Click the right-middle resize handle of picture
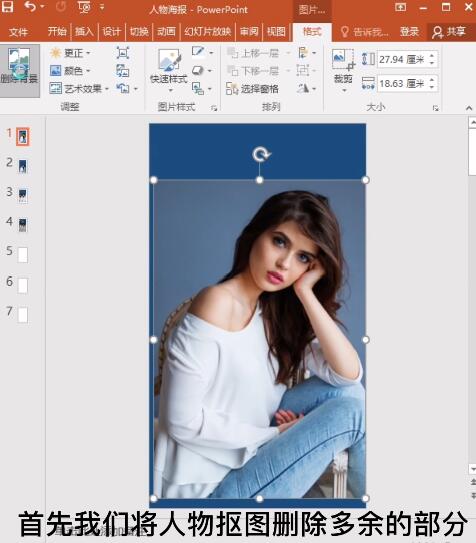The height and width of the screenshot is (543, 476). pos(366,340)
